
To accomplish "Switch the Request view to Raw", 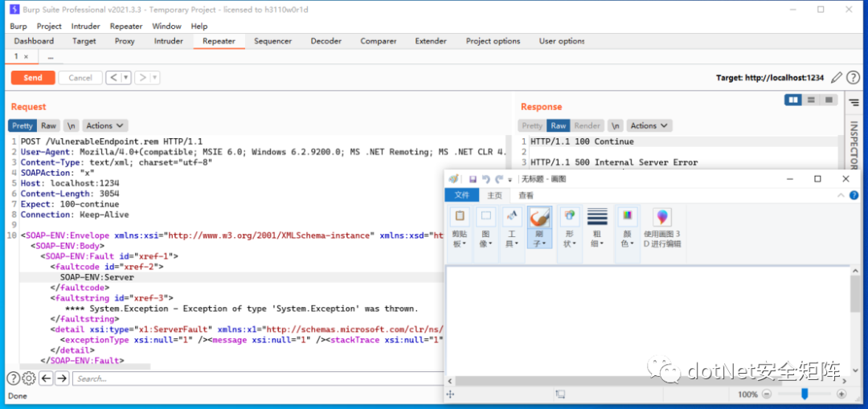I will click(x=49, y=125).
